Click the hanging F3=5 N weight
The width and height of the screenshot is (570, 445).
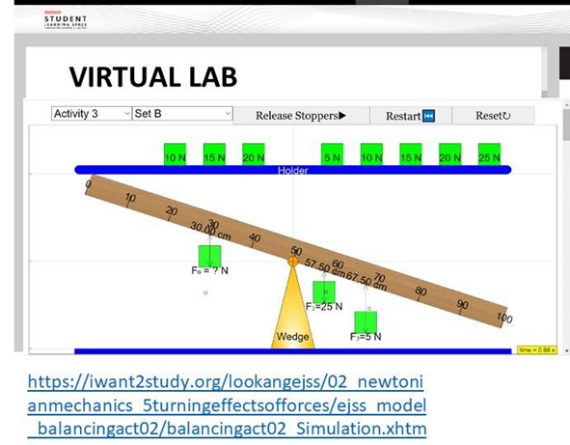(x=366, y=322)
